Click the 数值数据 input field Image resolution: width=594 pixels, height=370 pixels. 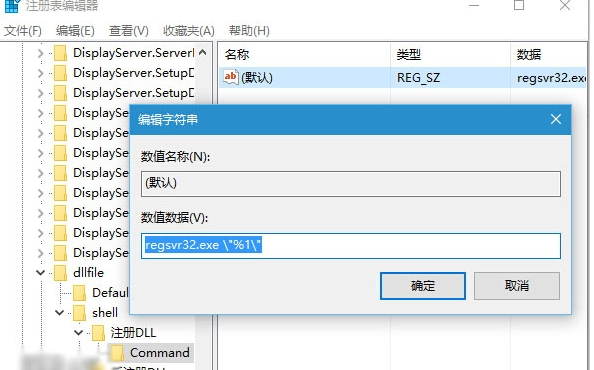pos(351,246)
